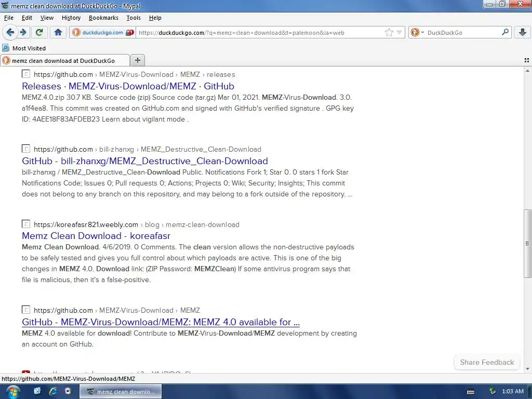Open the Windows Start button
This screenshot has width=532, height=399.
12,392
